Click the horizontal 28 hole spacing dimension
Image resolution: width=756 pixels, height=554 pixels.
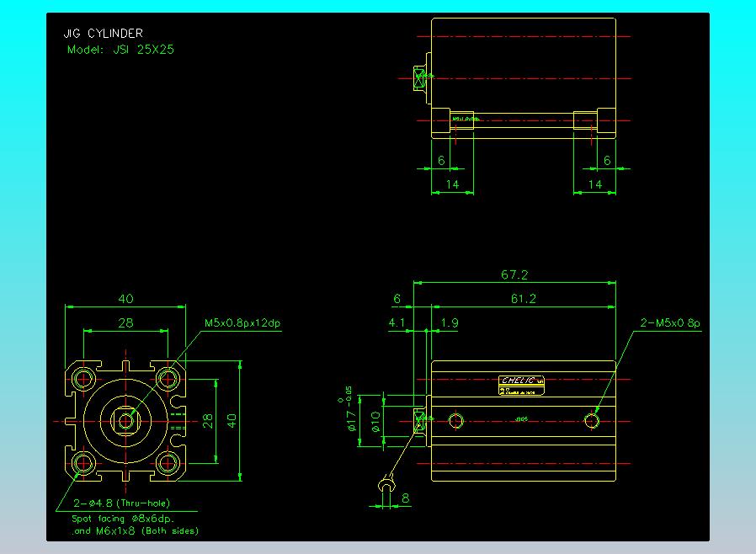coord(125,322)
